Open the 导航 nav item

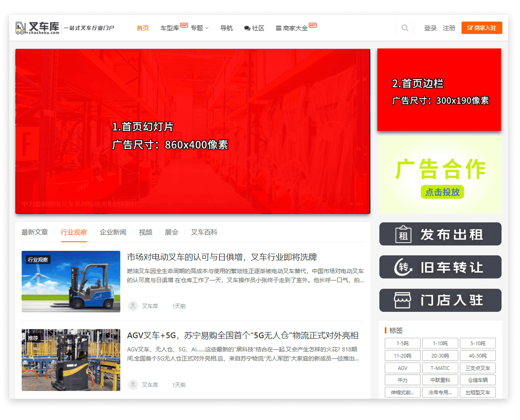226,28
